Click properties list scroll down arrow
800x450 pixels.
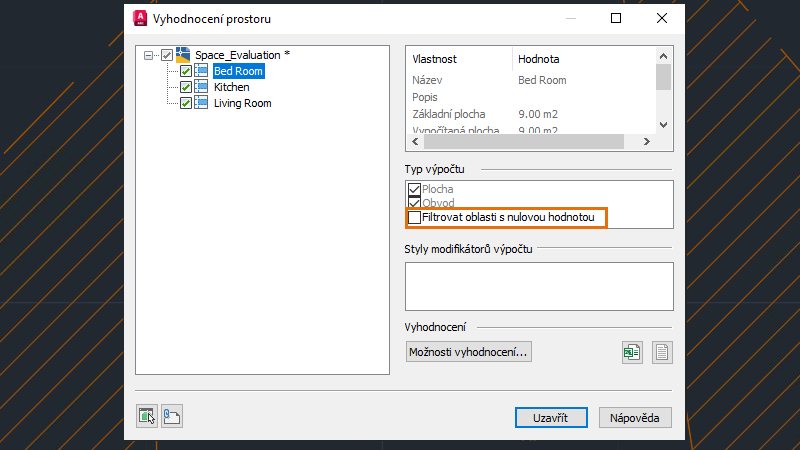pos(663,124)
